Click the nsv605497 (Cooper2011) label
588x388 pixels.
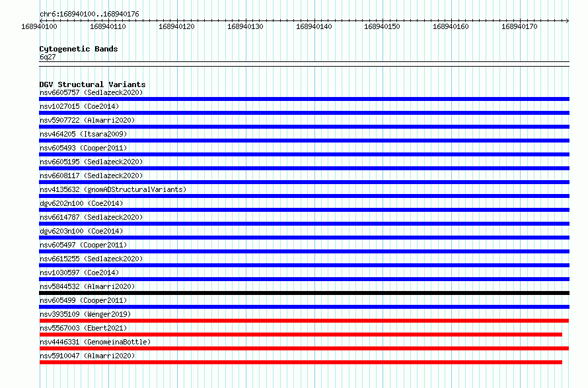tap(83, 245)
